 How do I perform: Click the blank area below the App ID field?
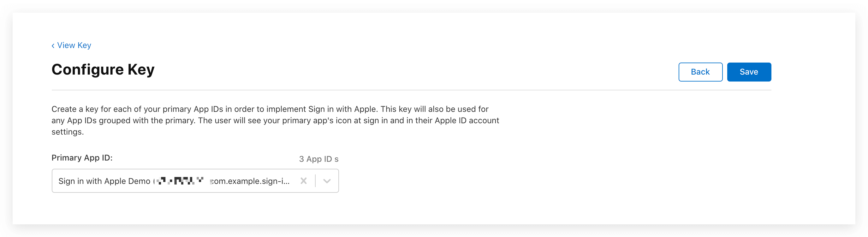click(x=195, y=207)
